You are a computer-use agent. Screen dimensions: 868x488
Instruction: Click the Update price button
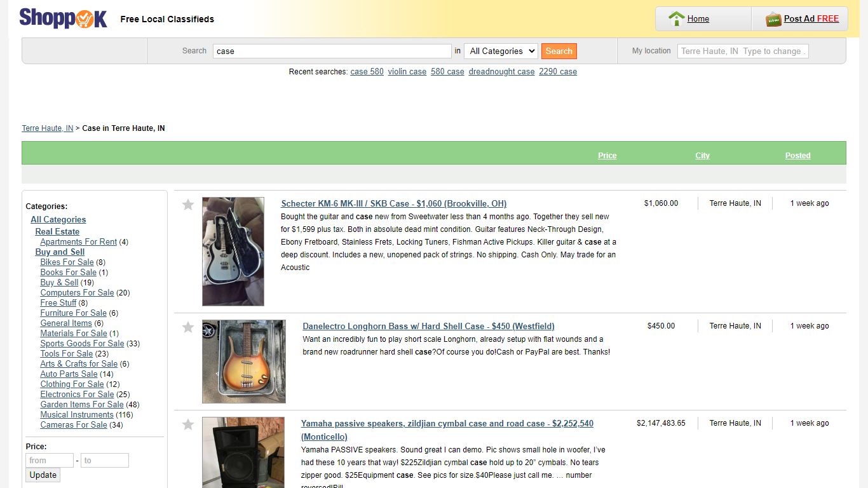tap(43, 475)
